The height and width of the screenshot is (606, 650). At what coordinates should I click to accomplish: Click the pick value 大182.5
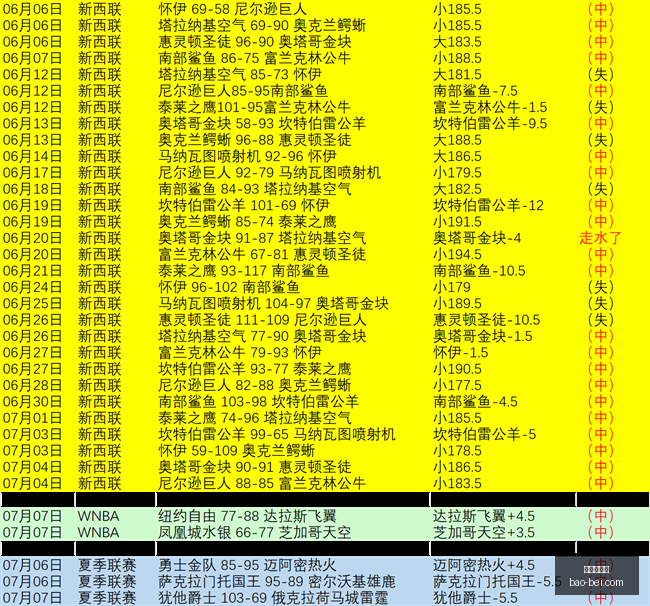(x=457, y=189)
